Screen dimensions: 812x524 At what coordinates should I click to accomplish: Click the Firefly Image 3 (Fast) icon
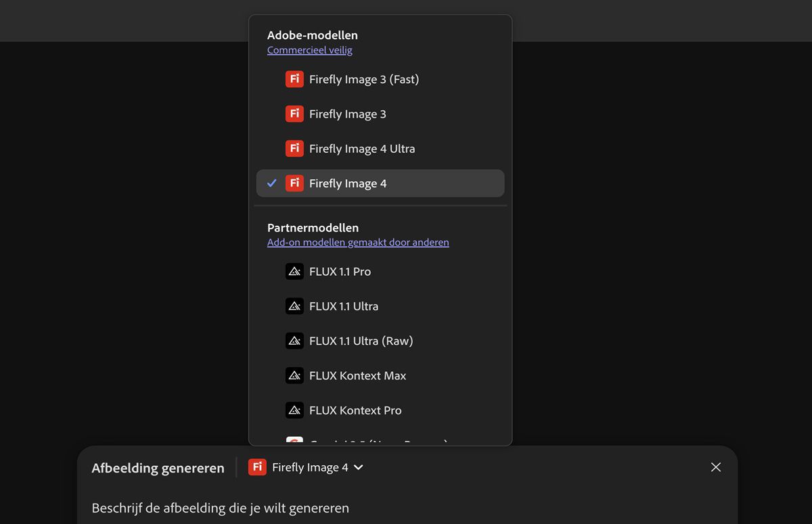pos(294,79)
